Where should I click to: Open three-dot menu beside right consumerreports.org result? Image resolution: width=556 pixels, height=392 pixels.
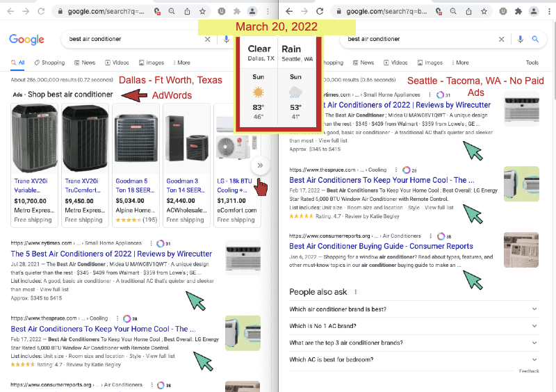[x=430, y=236]
